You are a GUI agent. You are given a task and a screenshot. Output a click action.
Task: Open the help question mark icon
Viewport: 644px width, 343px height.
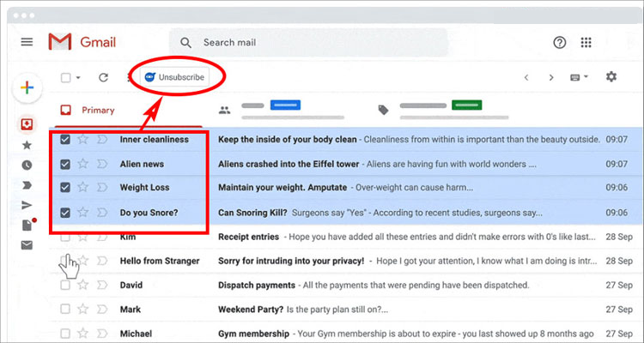click(x=559, y=42)
